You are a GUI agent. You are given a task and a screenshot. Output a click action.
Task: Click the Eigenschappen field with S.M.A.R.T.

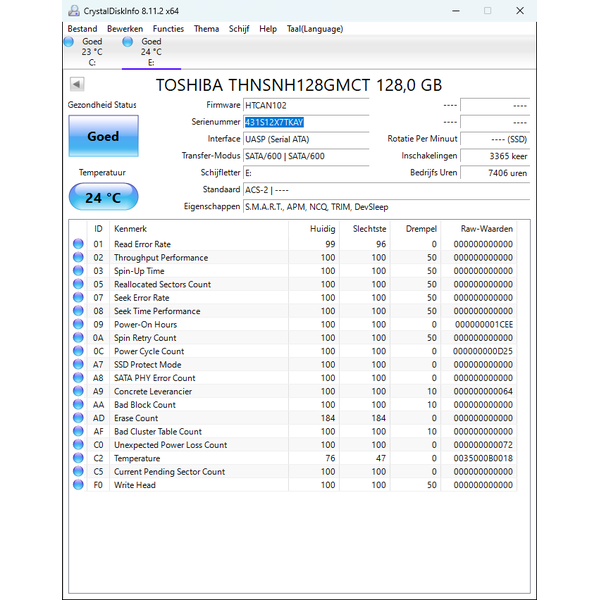(x=386, y=207)
